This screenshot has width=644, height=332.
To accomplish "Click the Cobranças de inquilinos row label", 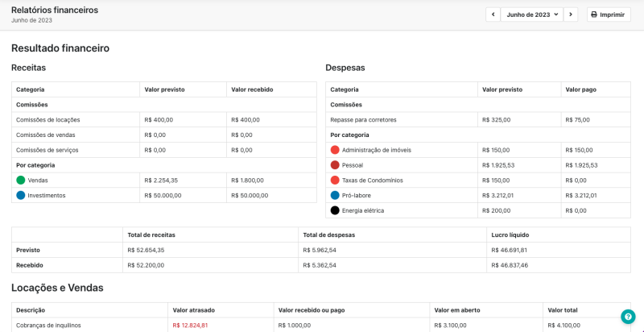I will tap(48, 326).
